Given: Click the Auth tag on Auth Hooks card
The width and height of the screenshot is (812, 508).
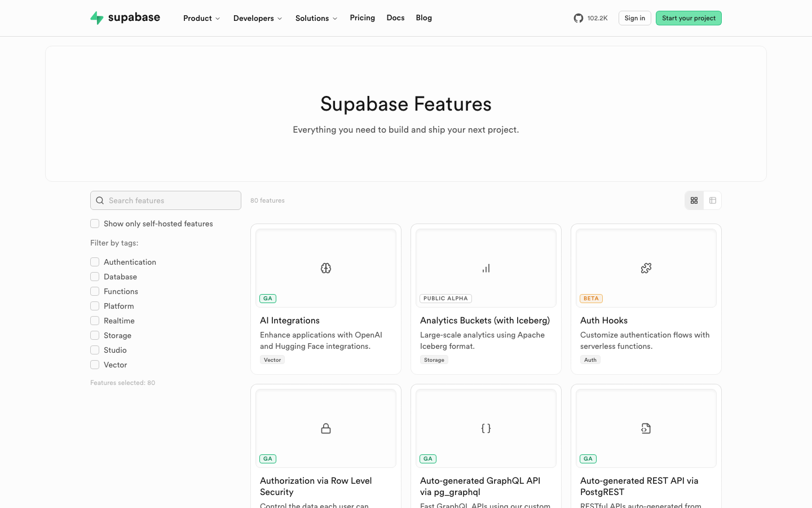Looking at the screenshot, I should (x=590, y=360).
